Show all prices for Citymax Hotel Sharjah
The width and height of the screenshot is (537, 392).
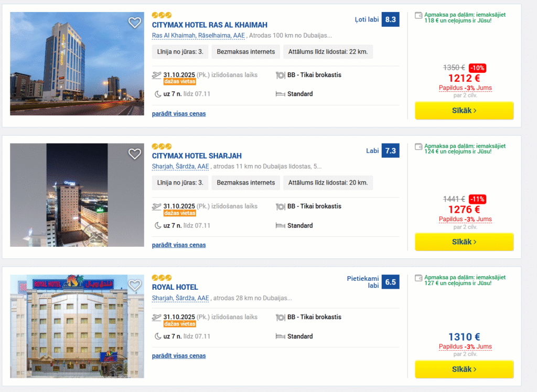pos(179,245)
